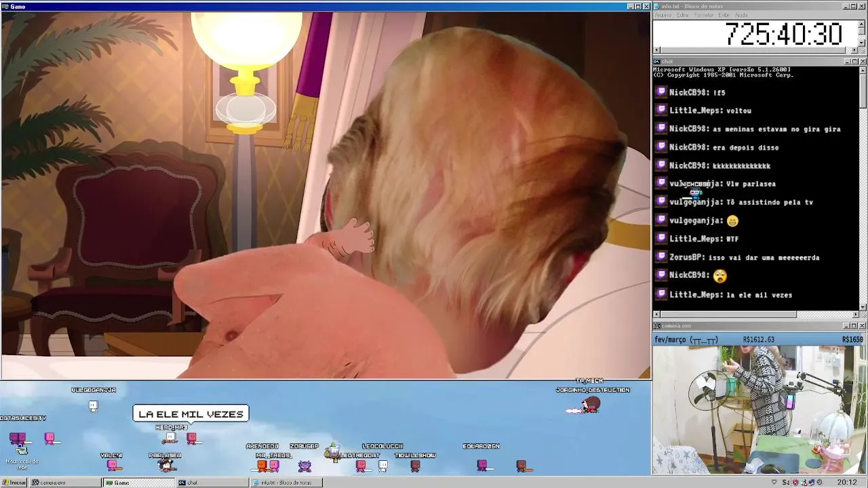Click the EDUARDOSN avatar character
This screenshot has height=488, width=868.
(x=481, y=465)
